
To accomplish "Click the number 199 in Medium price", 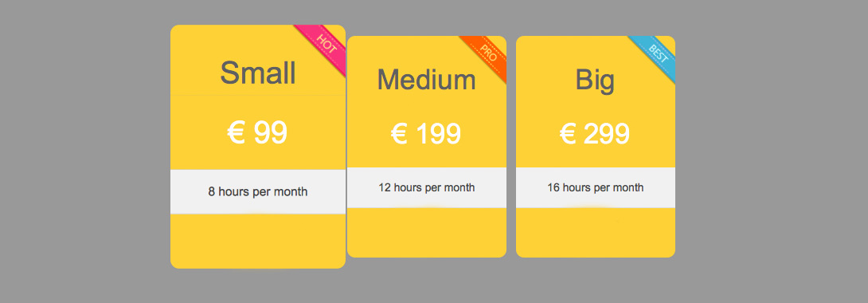I will 438,134.
